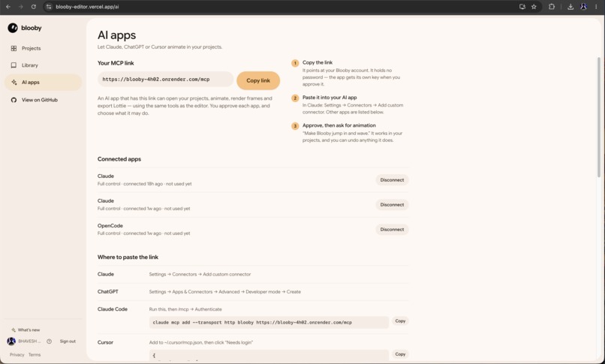The image size is (605, 364).
Task: Go back with browser back arrow
Action: tap(8, 7)
